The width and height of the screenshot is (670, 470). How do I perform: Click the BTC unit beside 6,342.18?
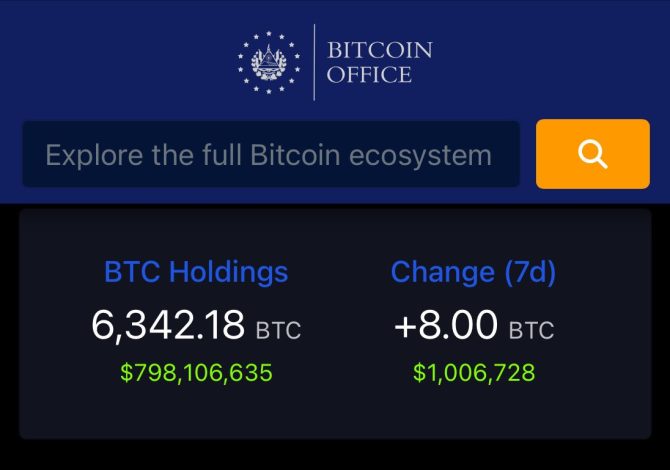[278, 330]
